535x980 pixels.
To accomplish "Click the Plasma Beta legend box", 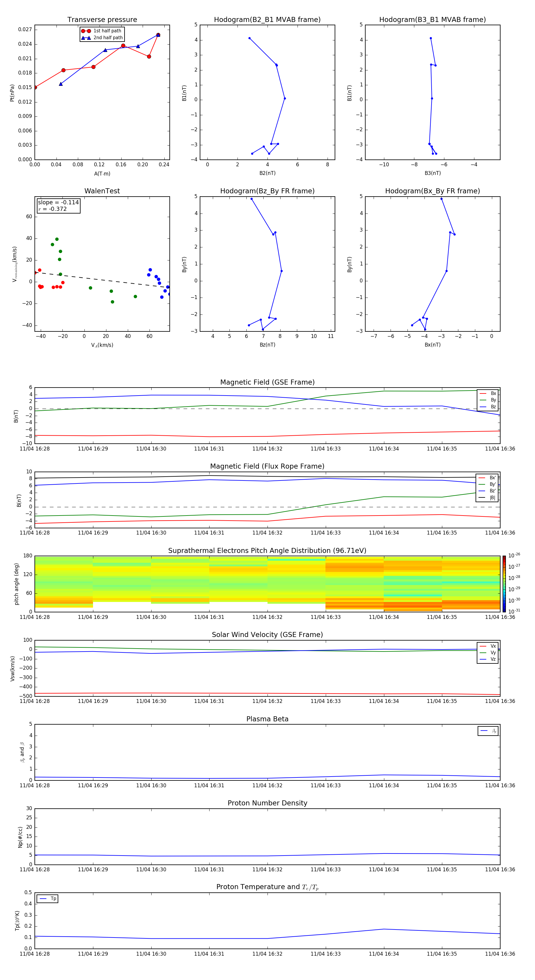I will 488,731.
